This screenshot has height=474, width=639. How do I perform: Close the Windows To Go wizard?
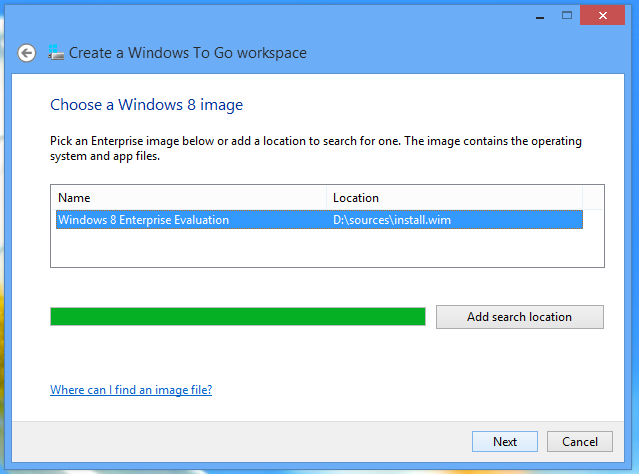tap(602, 15)
